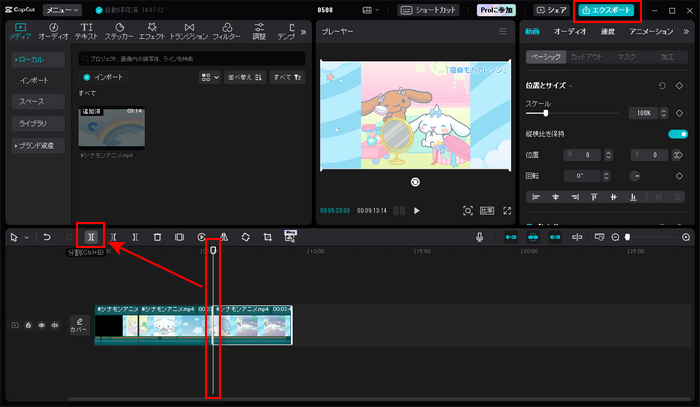
Task: Click the エクスポート export button
Action: (606, 10)
